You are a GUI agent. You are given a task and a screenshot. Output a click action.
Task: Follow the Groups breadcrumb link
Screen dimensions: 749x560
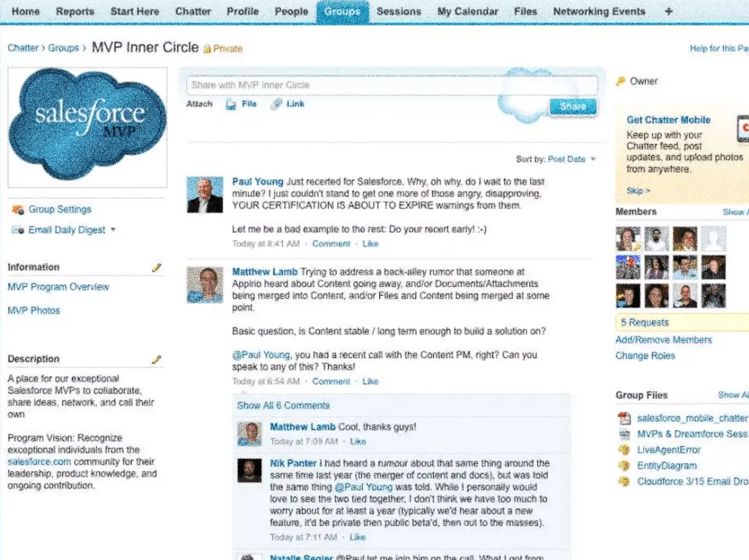[x=63, y=48]
